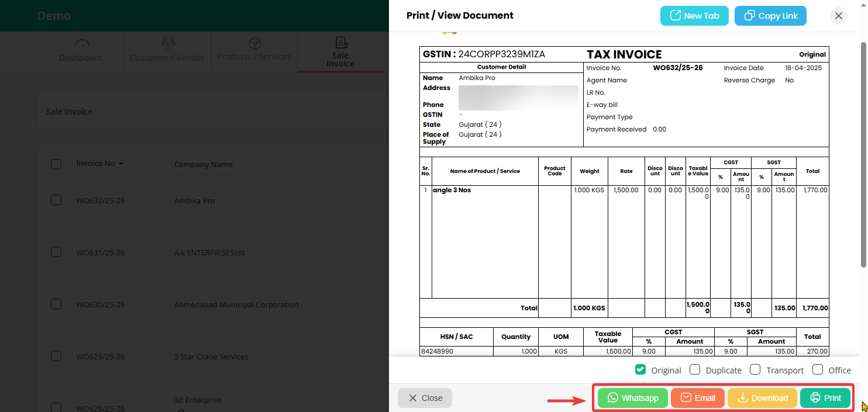Click the Copy Link copy icon
The image size is (868, 412).
[x=749, y=16]
